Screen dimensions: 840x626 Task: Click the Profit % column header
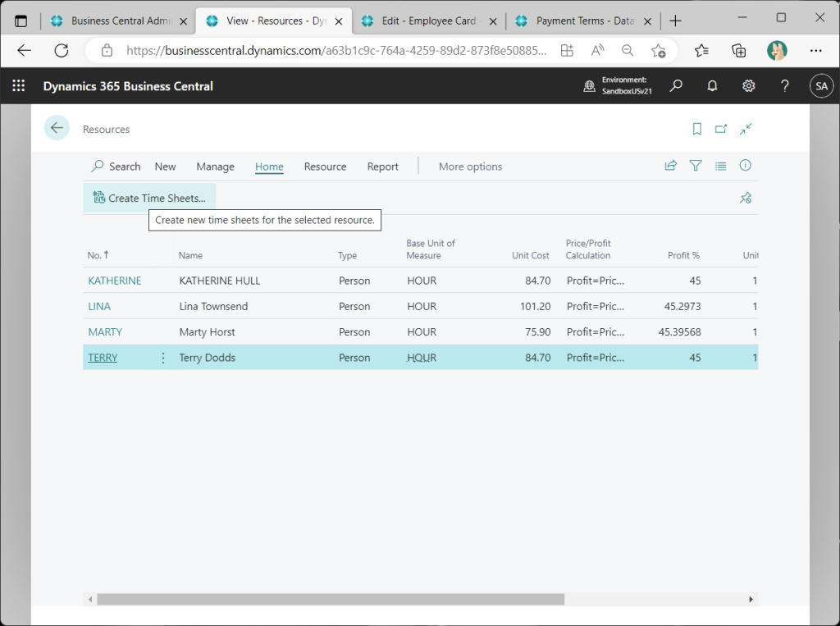tap(683, 255)
